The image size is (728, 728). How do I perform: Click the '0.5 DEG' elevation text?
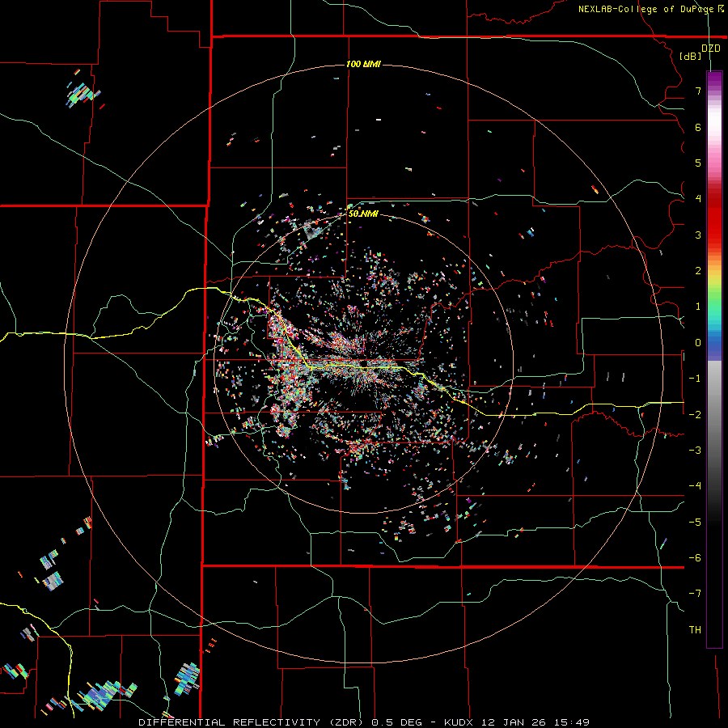click(397, 722)
